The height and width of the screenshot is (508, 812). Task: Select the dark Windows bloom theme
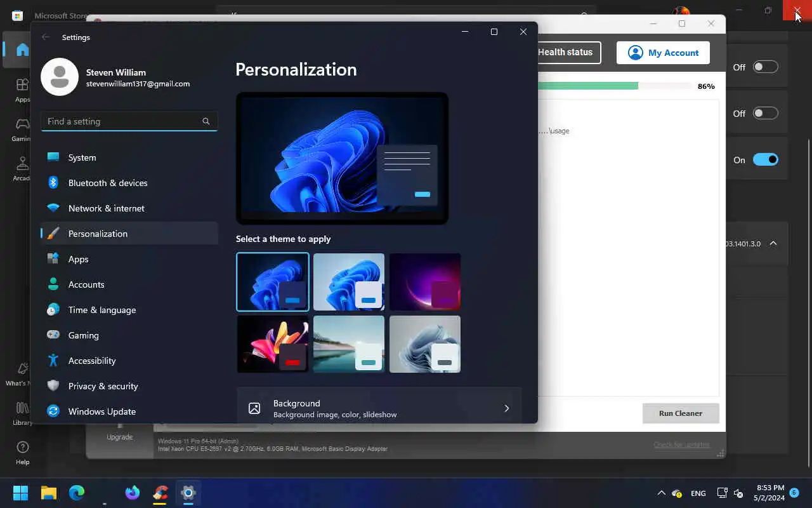pyautogui.click(x=273, y=282)
